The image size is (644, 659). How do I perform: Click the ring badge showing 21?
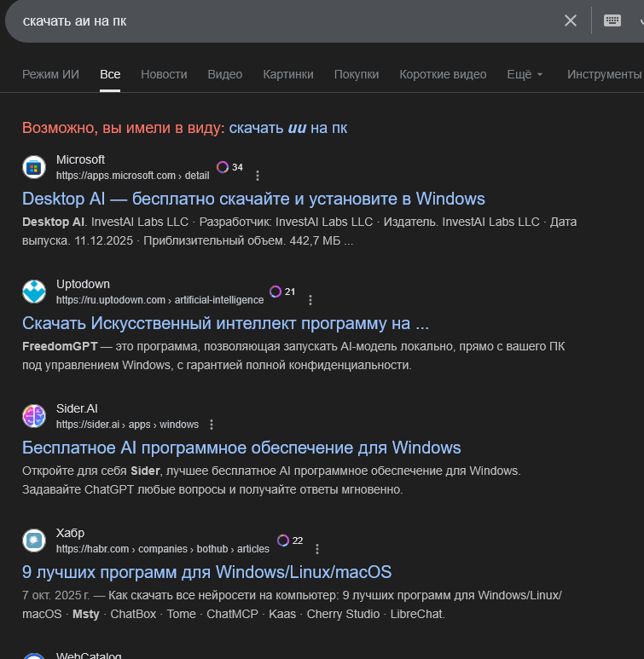pyautogui.click(x=276, y=292)
